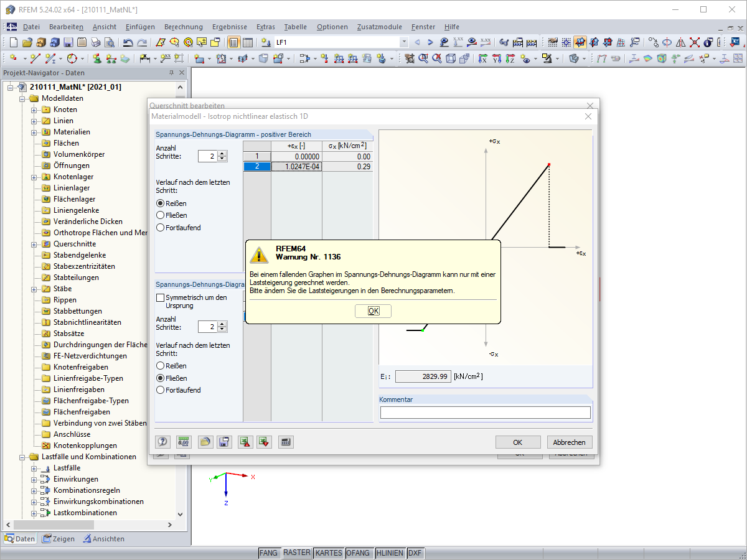
Task: Enable Symmetrisch um den Ursprung checkbox
Action: (x=160, y=298)
